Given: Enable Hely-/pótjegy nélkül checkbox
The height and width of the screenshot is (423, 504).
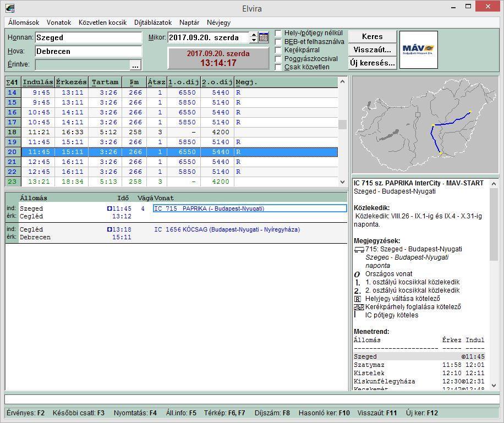Looking at the screenshot, I should [x=278, y=33].
